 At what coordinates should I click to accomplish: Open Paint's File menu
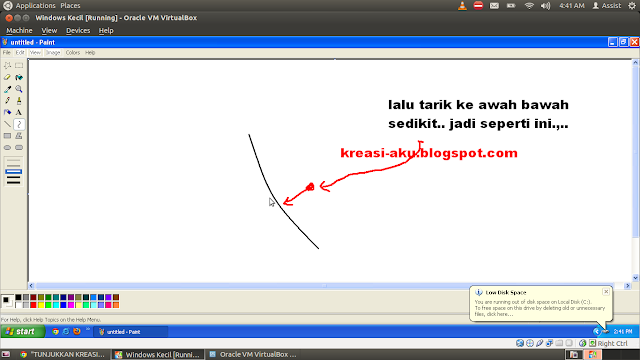(7, 53)
